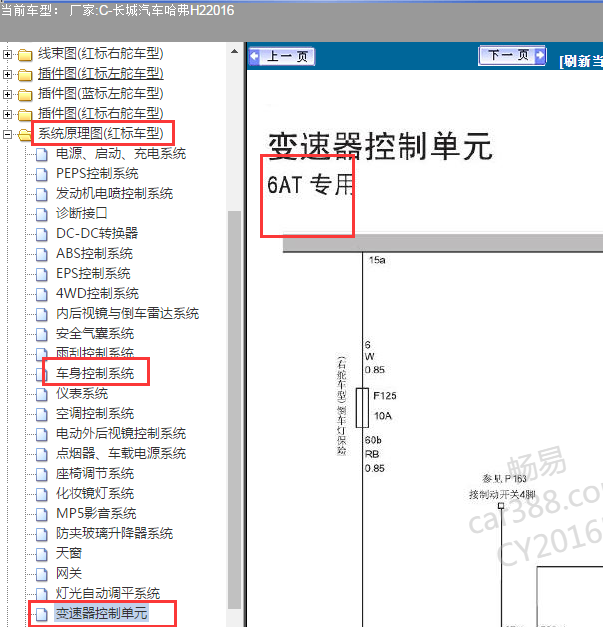603x627 pixels.
Task: Select the 线束图(红标右舵车型) tree label
Action: click(101, 54)
